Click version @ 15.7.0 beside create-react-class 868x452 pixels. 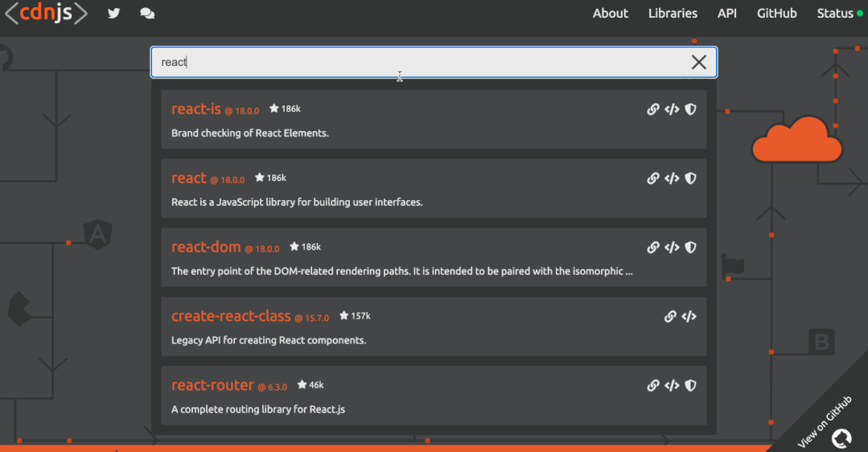tap(311, 318)
